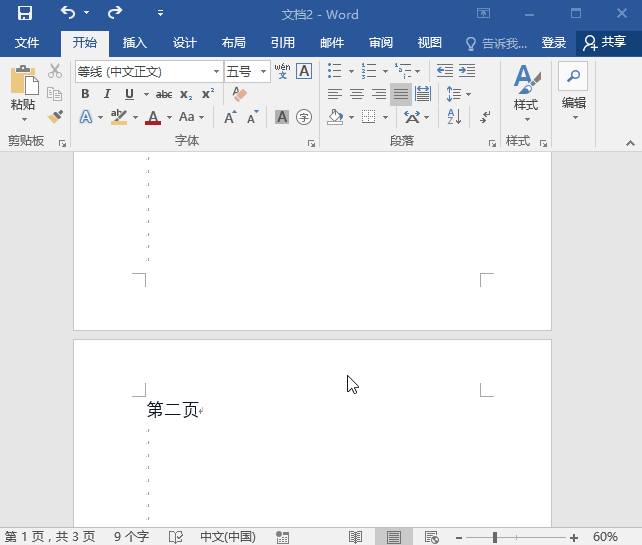Open the phonetic guide (wén) tool

pos(283,71)
